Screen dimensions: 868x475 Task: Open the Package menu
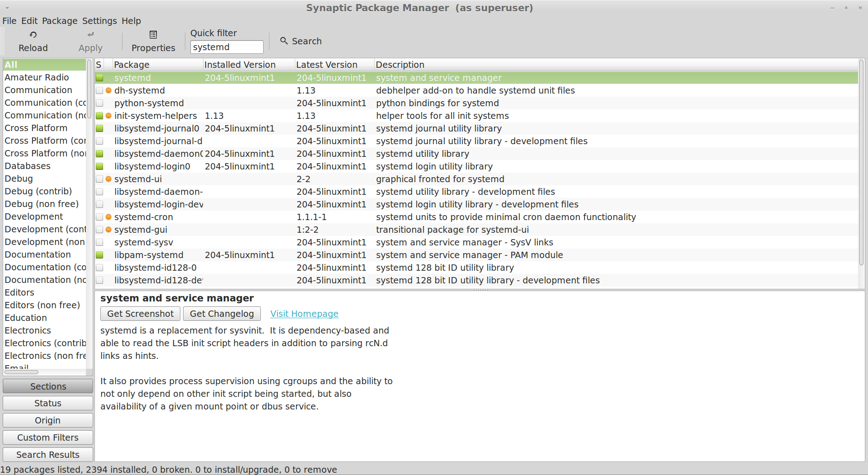[60, 21]
